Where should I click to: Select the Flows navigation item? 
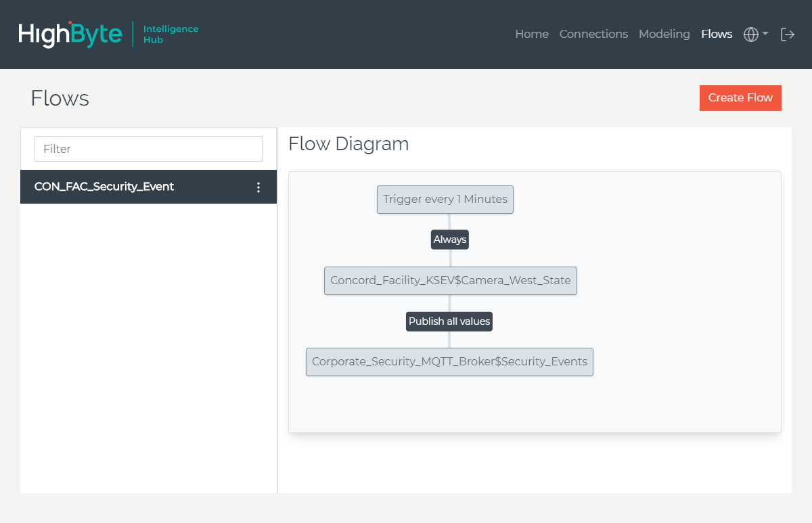(x=717, y=34)
